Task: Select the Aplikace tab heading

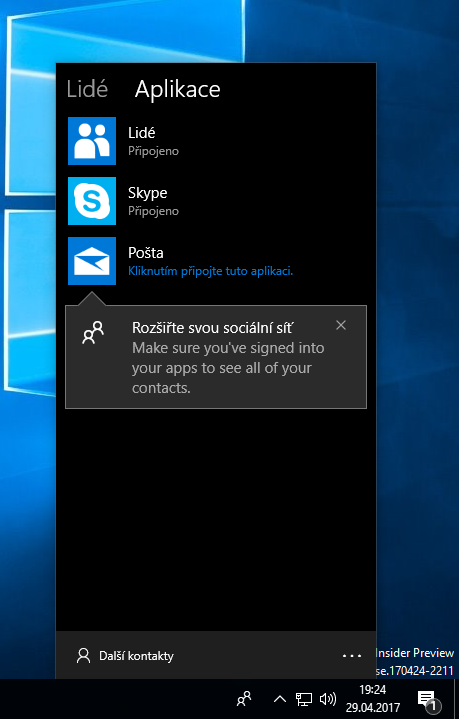Action: point(177,89)
